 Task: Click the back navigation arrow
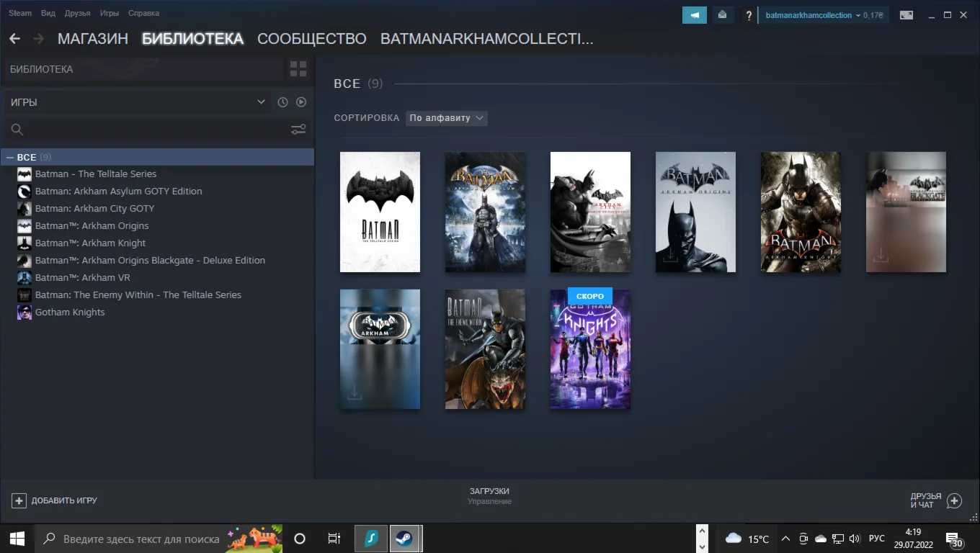pyautogui.click(x=14, y=39)
